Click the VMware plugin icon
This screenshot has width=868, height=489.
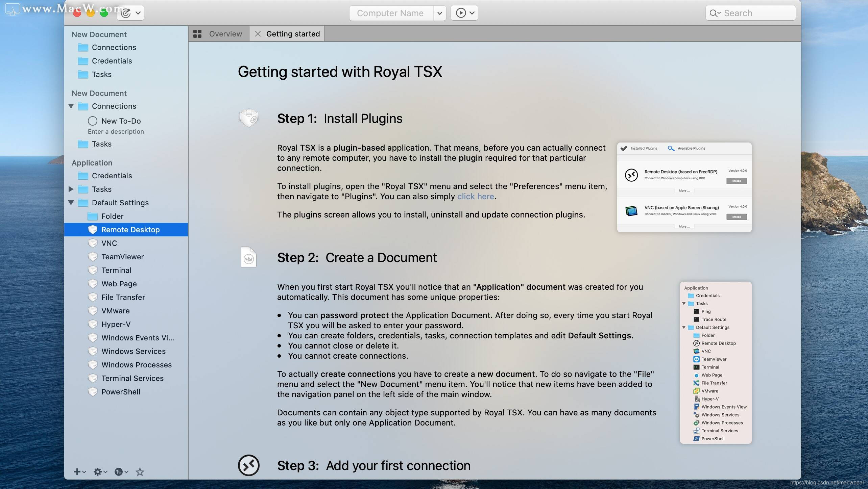[93, 311]
